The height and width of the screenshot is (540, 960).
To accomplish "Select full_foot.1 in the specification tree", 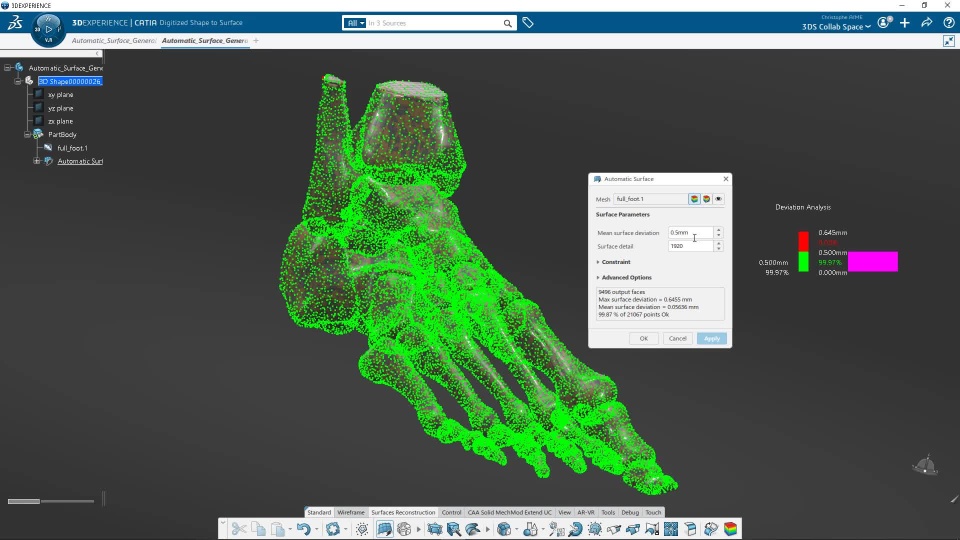I will pyautogui.click(x=72, y=148).
